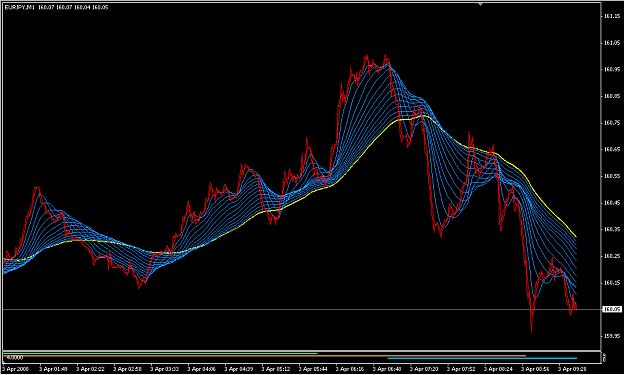
Task: Click the 160.85 price scale label
Action: point(612,96)
